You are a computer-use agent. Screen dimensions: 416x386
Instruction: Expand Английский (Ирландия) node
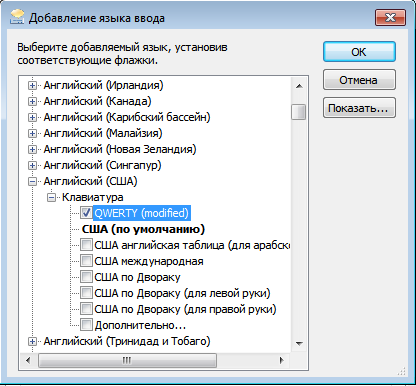32,86
